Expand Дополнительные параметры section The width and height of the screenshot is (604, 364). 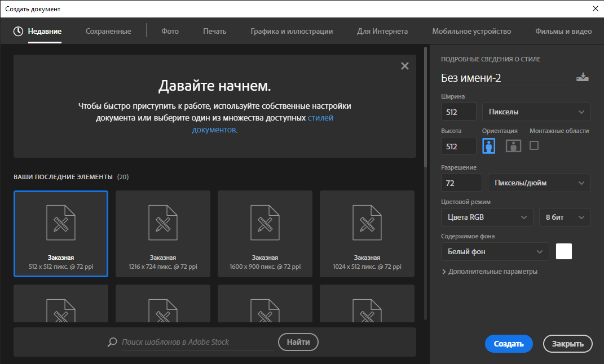tap(489, 272)
